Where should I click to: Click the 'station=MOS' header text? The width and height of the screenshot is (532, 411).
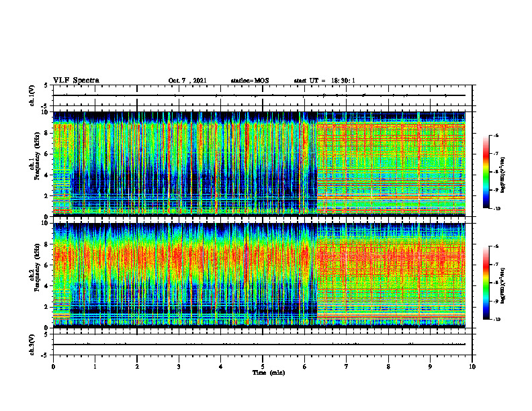pyautogui.click(x=250, y=81)
